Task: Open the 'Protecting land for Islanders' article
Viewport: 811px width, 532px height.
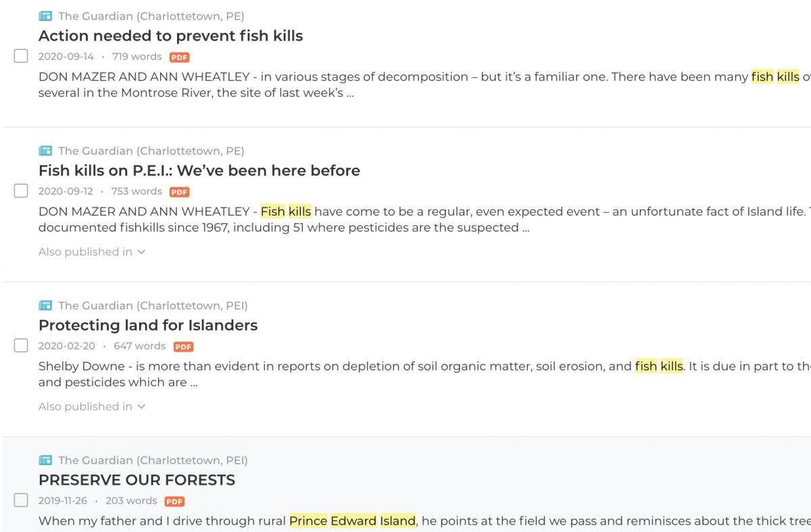Action: click(x=148, y=325)
